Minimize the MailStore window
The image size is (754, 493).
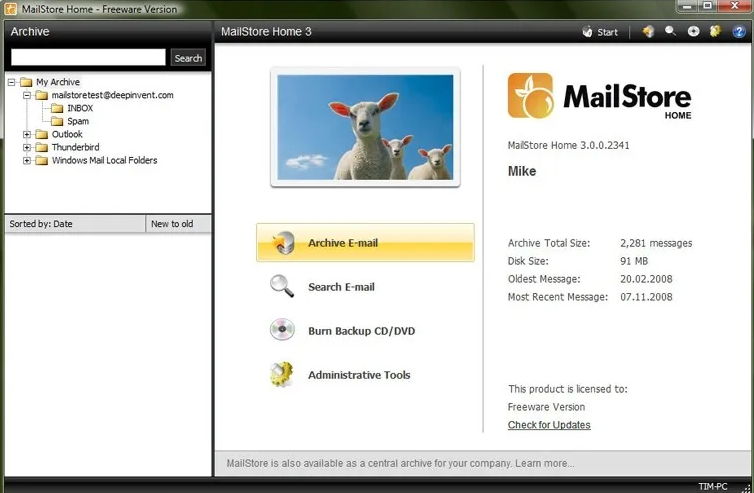(x=687, y=6)
